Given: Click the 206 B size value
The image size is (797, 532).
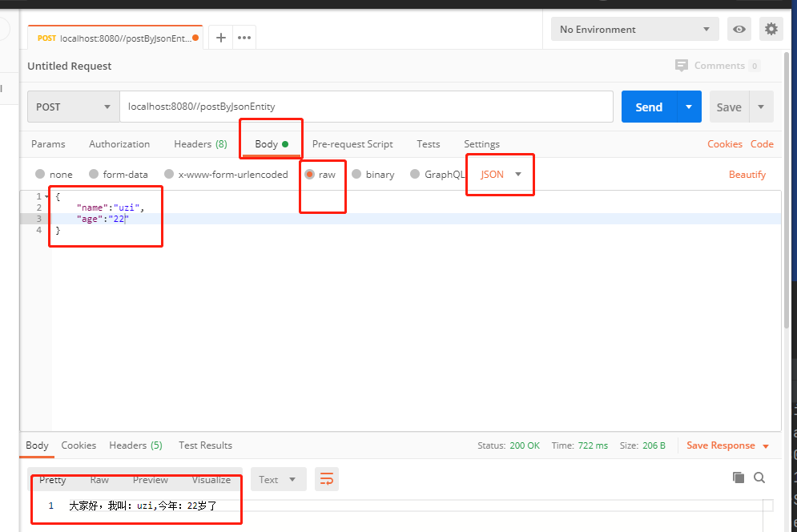Looking at the screenshot, I should tap(654, 445).
